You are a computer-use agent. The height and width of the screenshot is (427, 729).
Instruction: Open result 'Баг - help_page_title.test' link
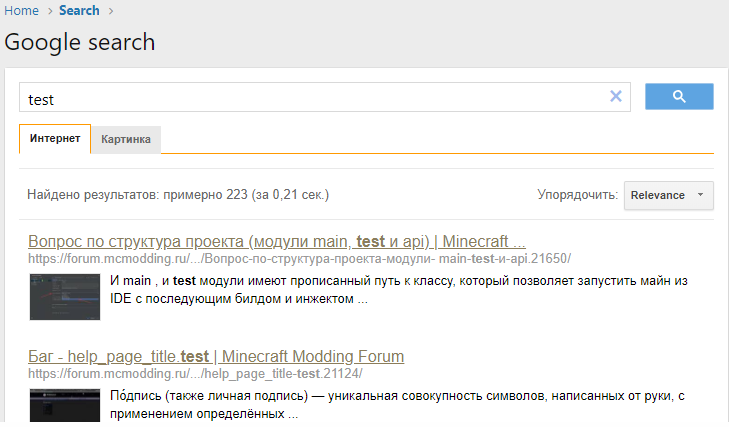click(216, 356)
